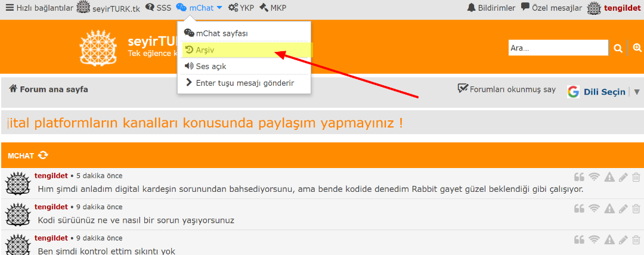
Task: Open advanced search with the magnifier-plus icon
Action: coord(636,48)
